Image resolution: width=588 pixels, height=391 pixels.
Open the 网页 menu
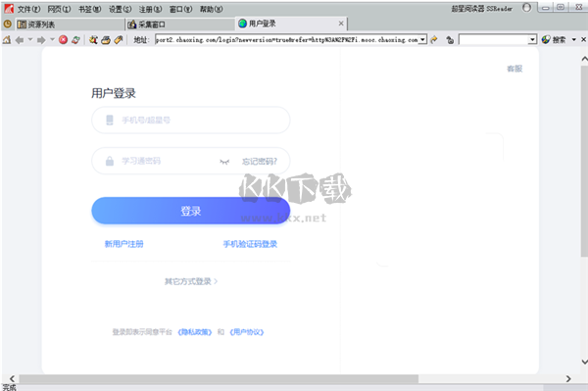click(x=59, y=9)
